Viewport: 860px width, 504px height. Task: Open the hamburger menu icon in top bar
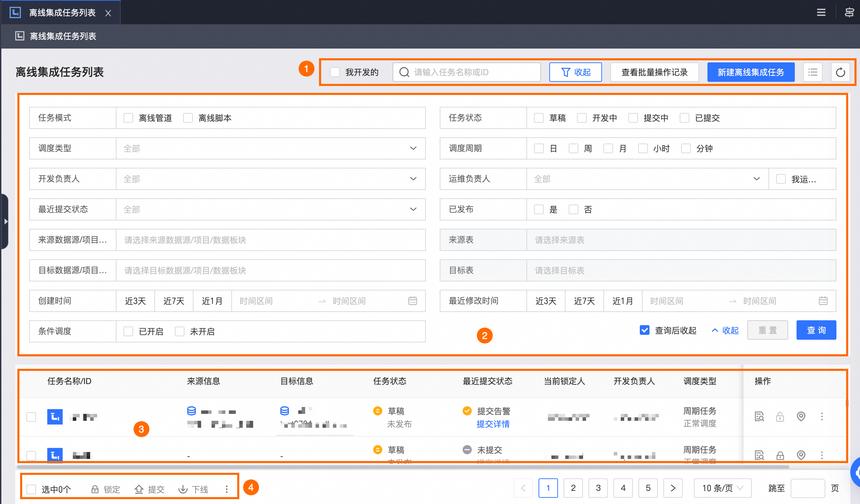821,12
